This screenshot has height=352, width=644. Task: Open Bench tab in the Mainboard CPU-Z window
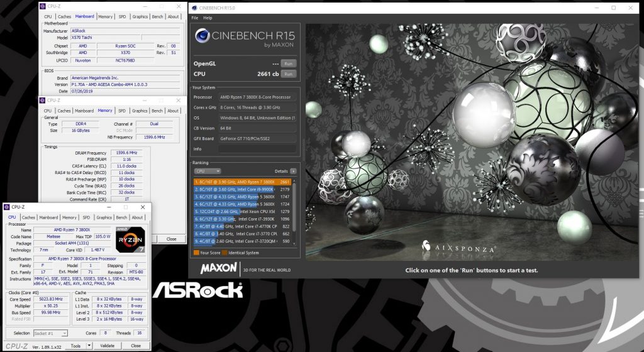[x=157, y=17]
